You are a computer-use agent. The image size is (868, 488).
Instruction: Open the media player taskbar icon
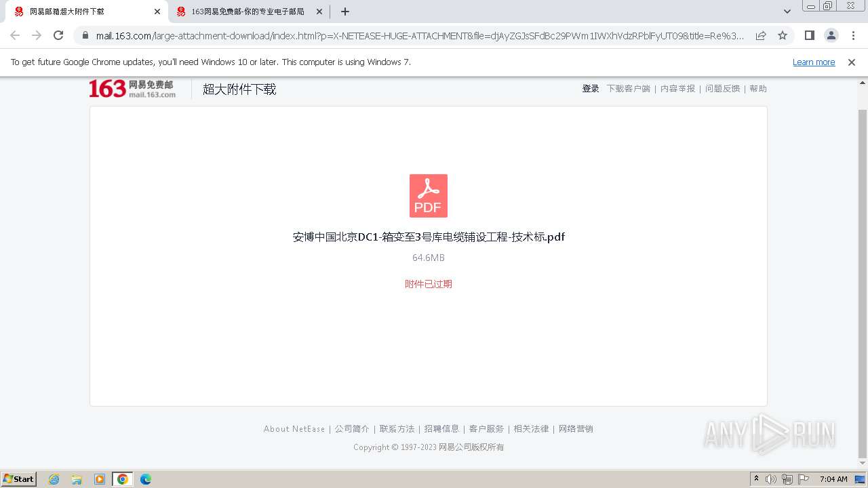100,479
